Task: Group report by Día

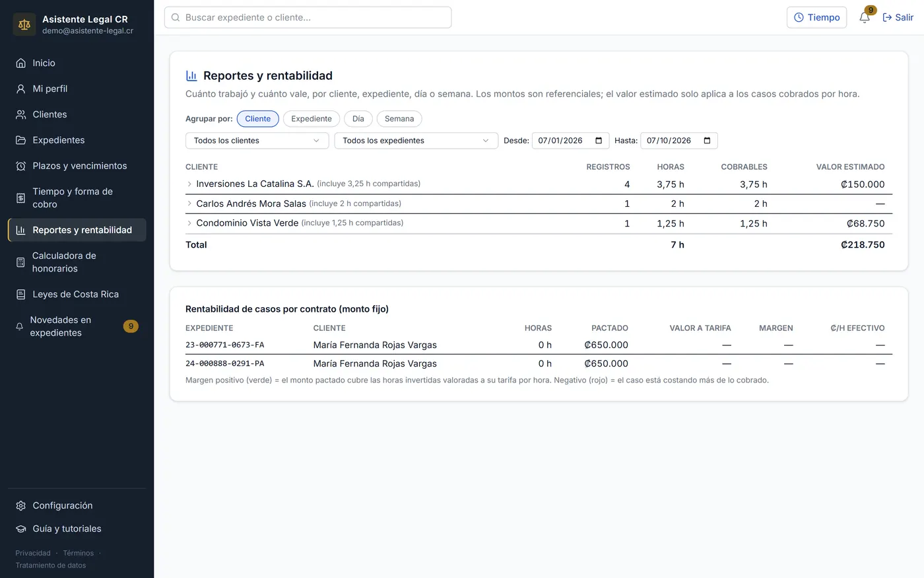Action: (x=358, y=119)
